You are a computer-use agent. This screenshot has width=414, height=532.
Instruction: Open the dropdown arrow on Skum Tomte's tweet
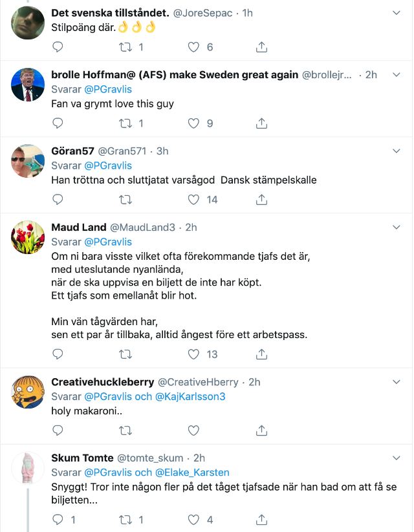tap(397, 458)
